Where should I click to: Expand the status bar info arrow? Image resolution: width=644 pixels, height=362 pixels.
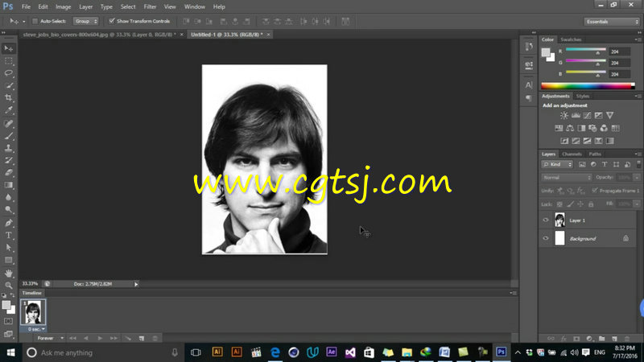(136, 284)
